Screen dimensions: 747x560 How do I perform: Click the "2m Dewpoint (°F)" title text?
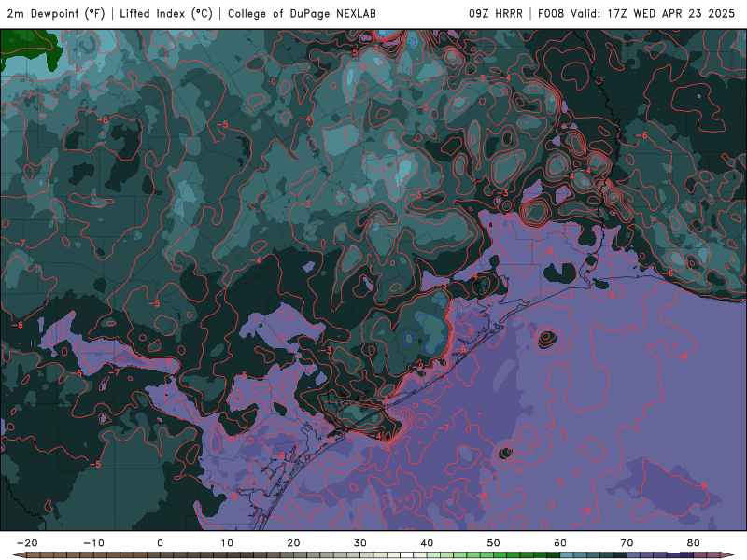coord(56,13)
